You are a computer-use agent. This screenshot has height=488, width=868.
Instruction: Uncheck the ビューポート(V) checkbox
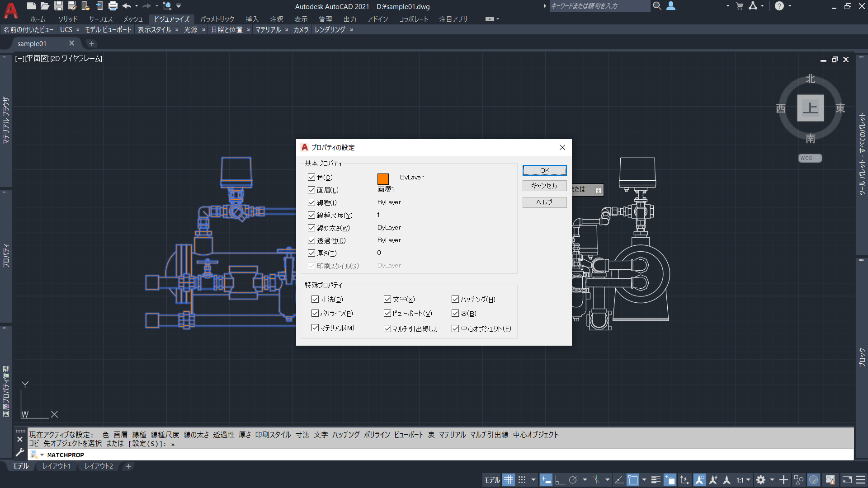pyautogui.click(x=387, y=313)
